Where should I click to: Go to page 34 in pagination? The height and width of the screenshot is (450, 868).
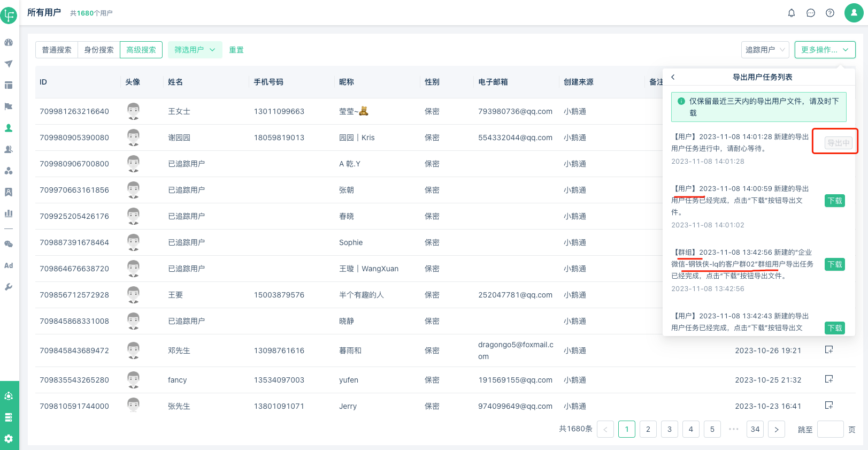(x=755, y=429)
